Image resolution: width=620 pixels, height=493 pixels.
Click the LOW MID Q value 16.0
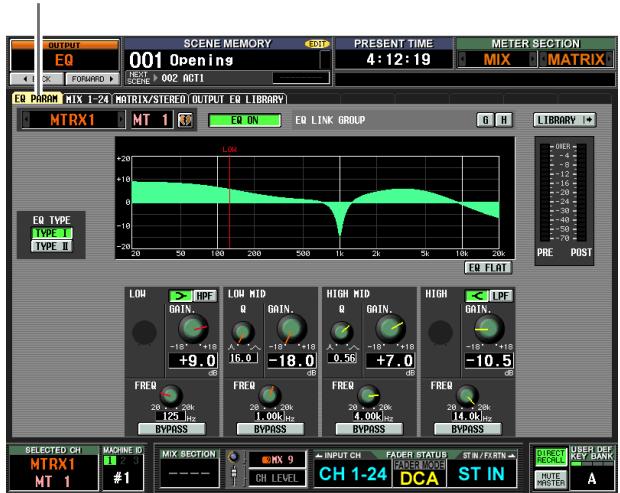243,358
